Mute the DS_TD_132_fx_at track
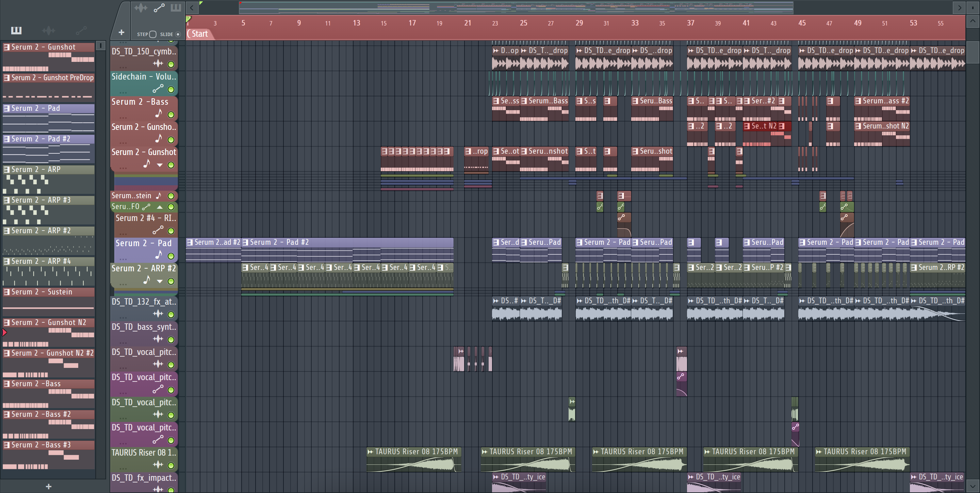The image size is (980, 493). point(171,315)
